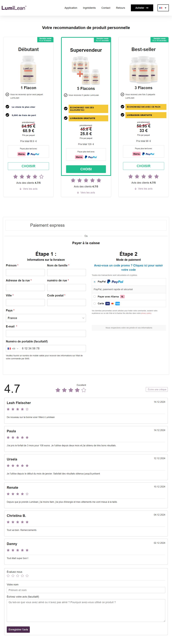
Task: Open the Ingrédients menu item
Action: tap(89, 8)
